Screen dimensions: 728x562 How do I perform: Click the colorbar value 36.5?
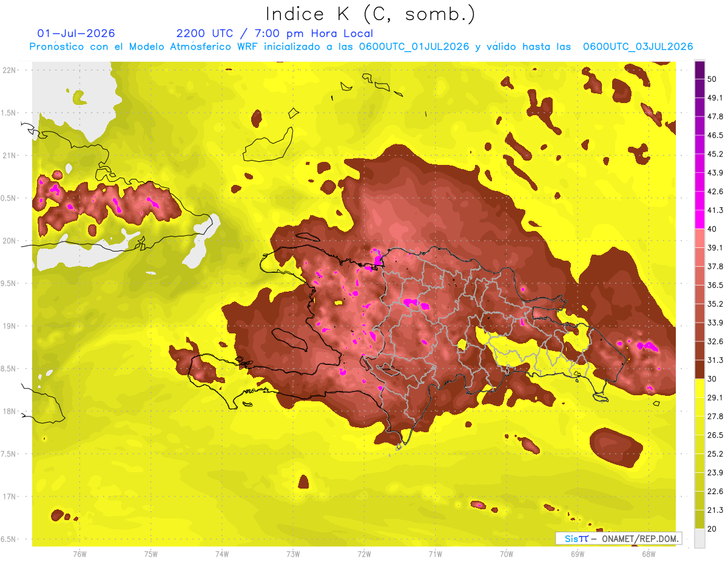pos(715,285)
